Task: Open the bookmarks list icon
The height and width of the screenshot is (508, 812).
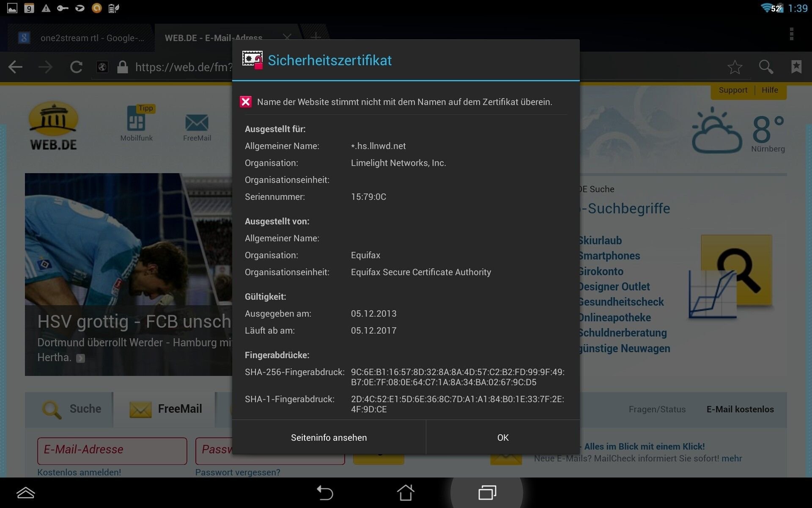Action: click(796, 67)
